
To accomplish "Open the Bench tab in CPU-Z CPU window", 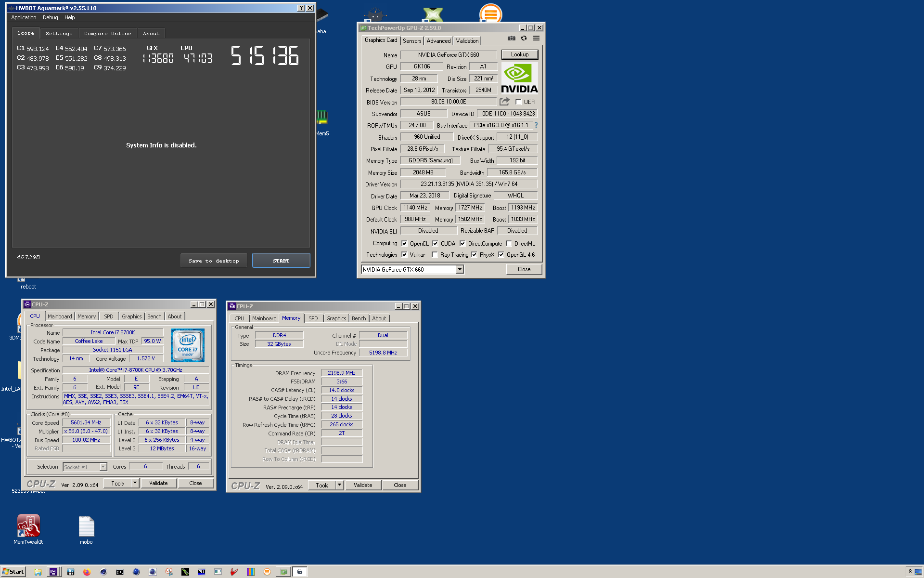I will click(x=154, y=316).
